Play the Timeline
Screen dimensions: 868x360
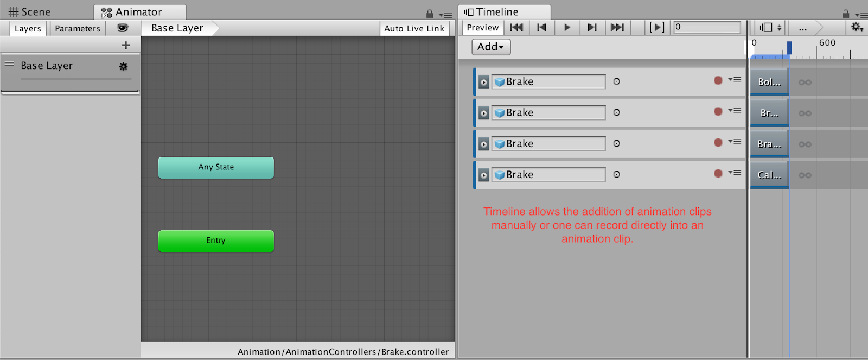tap(567, 27)
